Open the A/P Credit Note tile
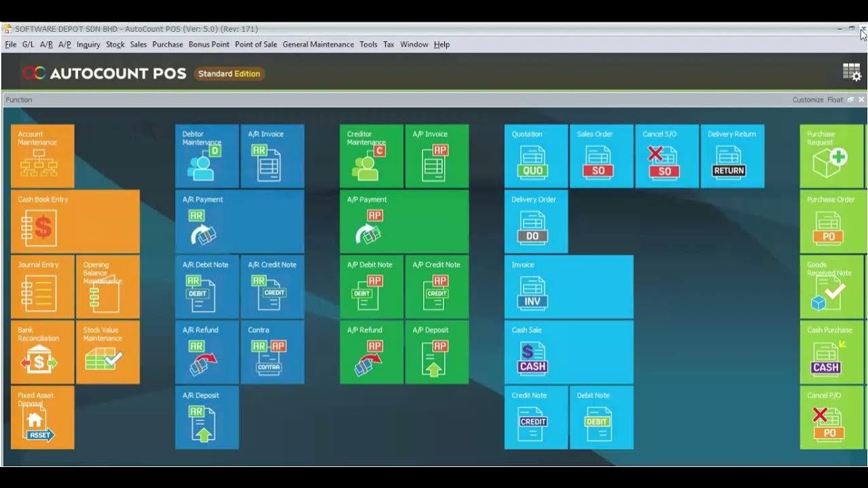This screenshot has width=868, height=488. click(x=437, y=287)
